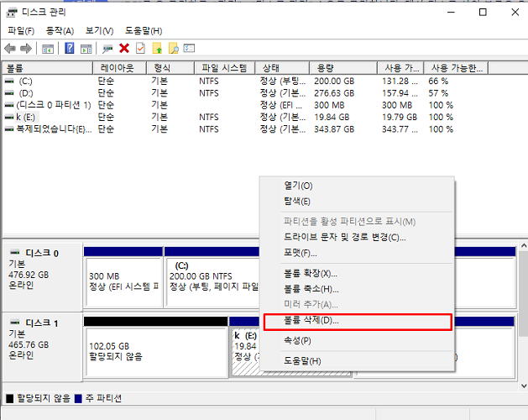This screenshot has height=420, width=528.
Task: Click the drive icon of the (C:) row
Action: (x=9, y=81)
